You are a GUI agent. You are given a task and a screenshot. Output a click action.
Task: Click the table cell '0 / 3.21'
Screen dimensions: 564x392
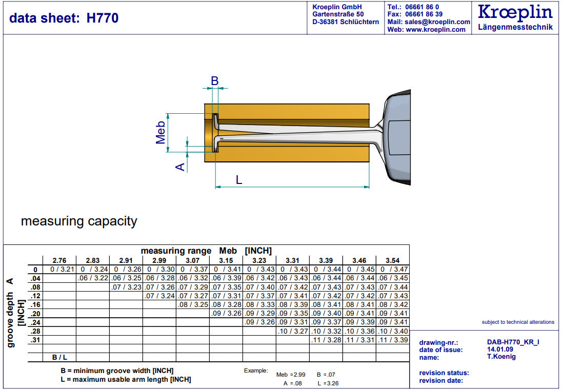[x=59, y=269]
